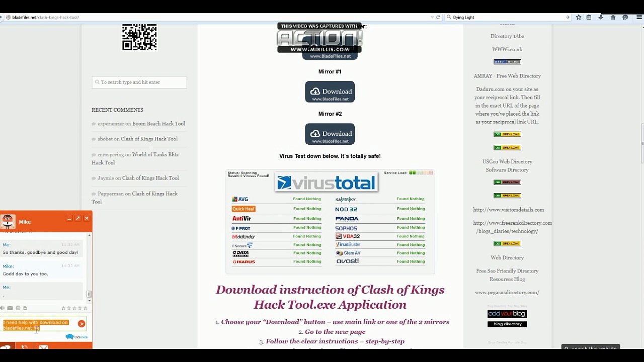The height and width of the screenshot is (362, 644).
Task: Click the Mirror #2 Download button
Action: click(x=330, y=134)
